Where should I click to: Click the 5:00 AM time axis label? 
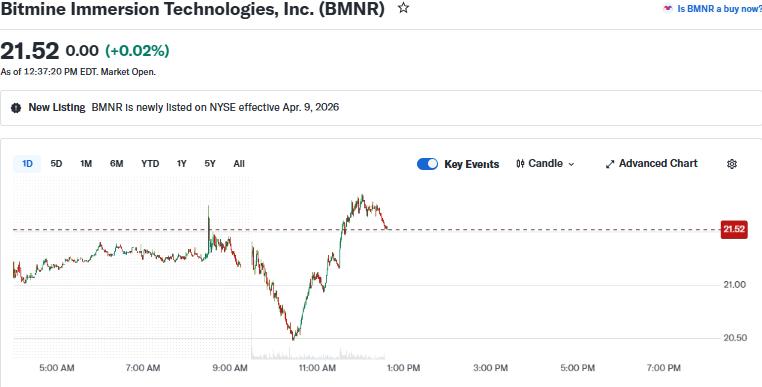[57, 368]
